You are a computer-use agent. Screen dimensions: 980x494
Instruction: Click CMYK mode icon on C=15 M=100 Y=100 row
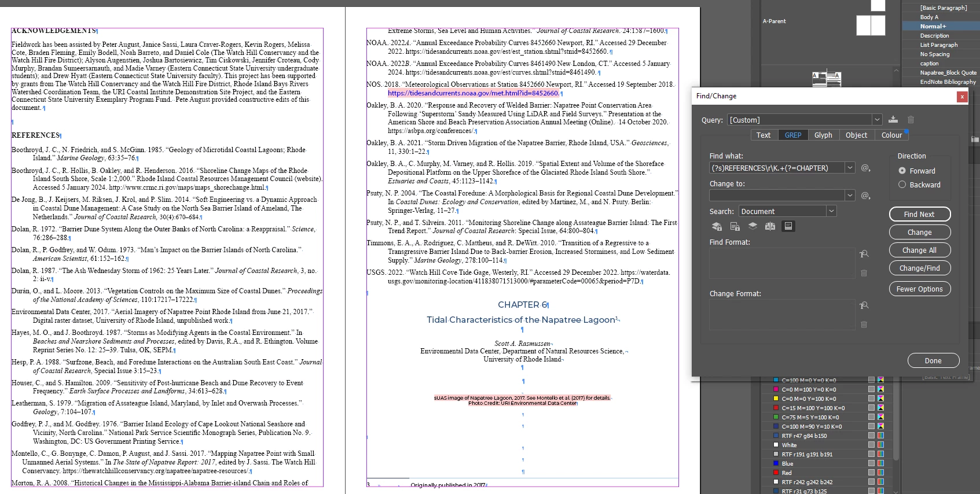tap(880, 408)
